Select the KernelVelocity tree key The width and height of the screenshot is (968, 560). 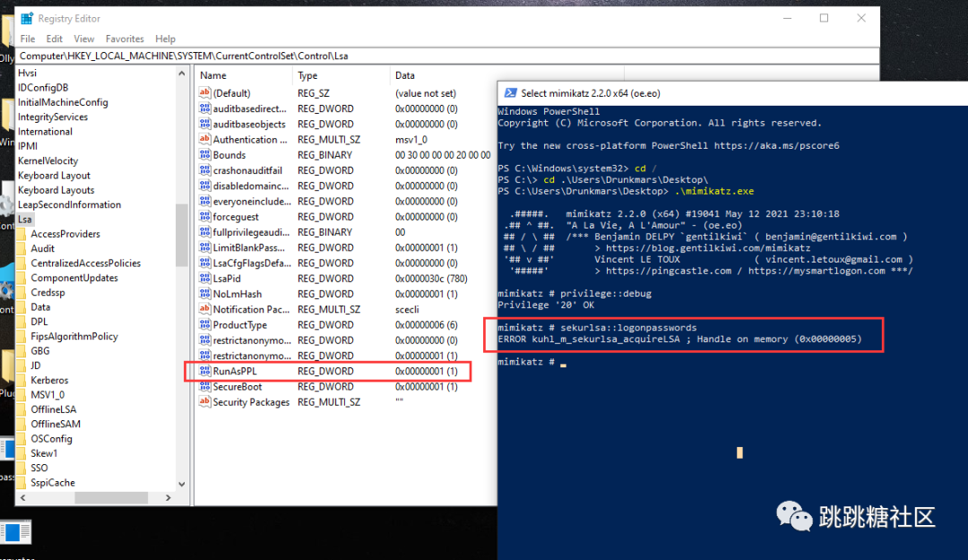coord(48,160)
